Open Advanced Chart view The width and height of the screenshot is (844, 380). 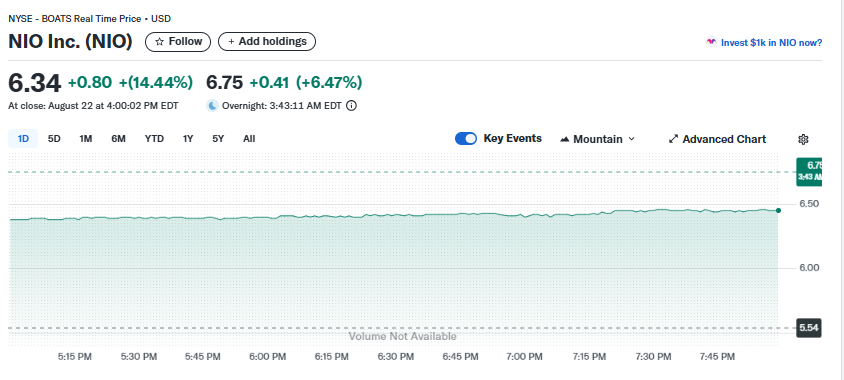[717, 139]
